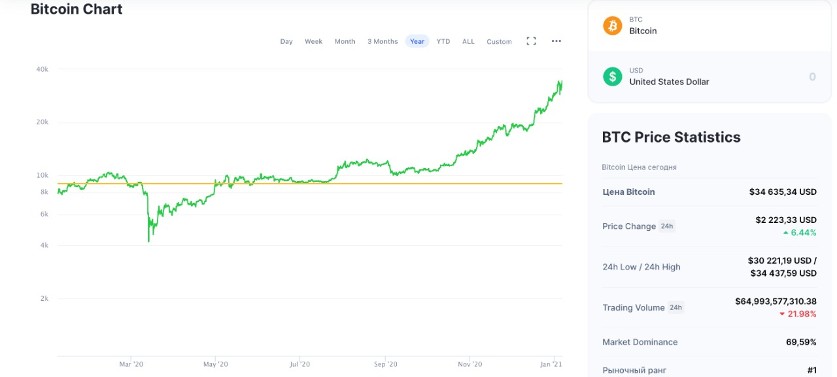This screenshot has height=377, width=837.
Task: Open the three-dot more options menu
Action: point(556,41)
